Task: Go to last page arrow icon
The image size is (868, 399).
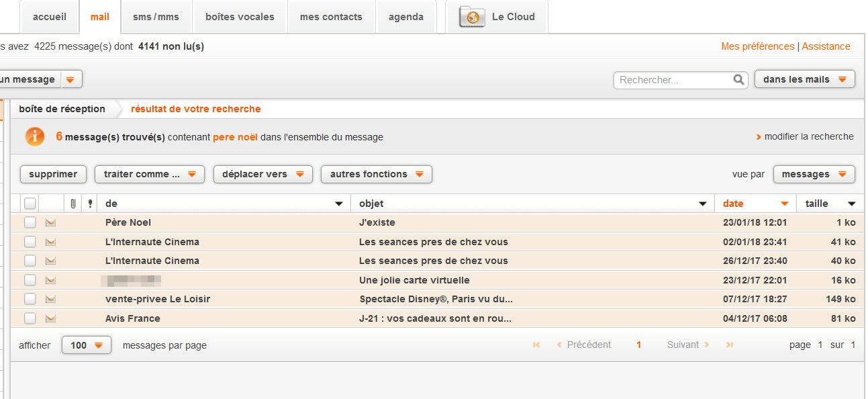Action: click(730, 345)
